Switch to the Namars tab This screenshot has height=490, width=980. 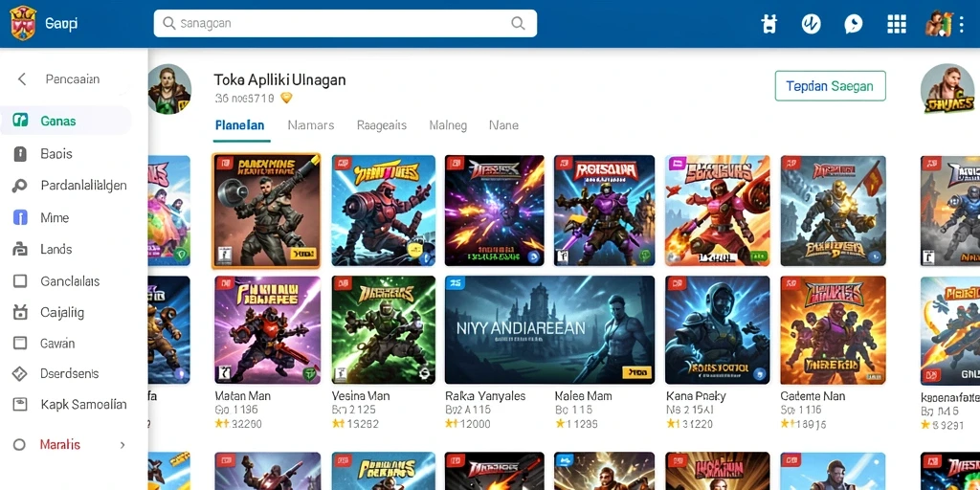click(x=311, y=125)
